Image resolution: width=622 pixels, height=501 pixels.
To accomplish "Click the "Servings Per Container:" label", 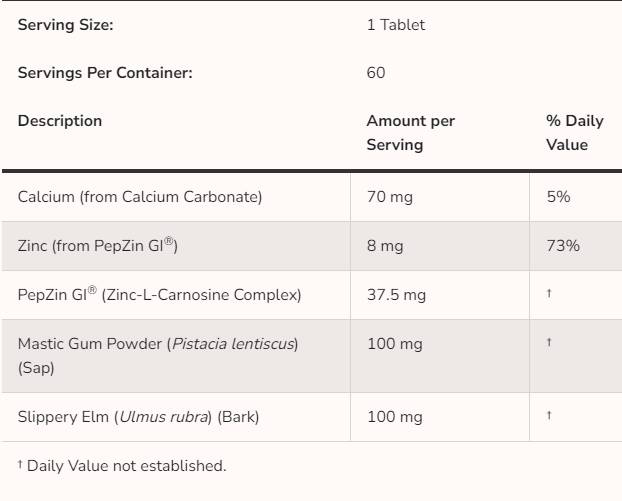I will (105, 72).
